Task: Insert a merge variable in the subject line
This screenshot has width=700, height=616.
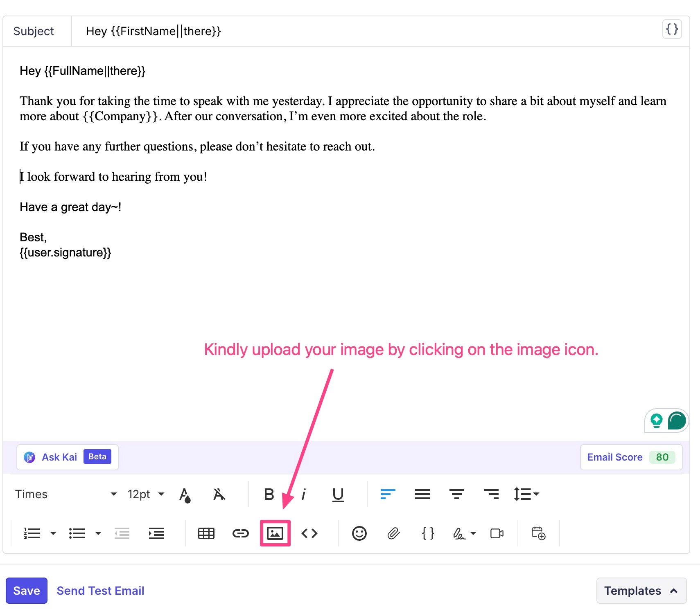Action: tap(672, 29)
